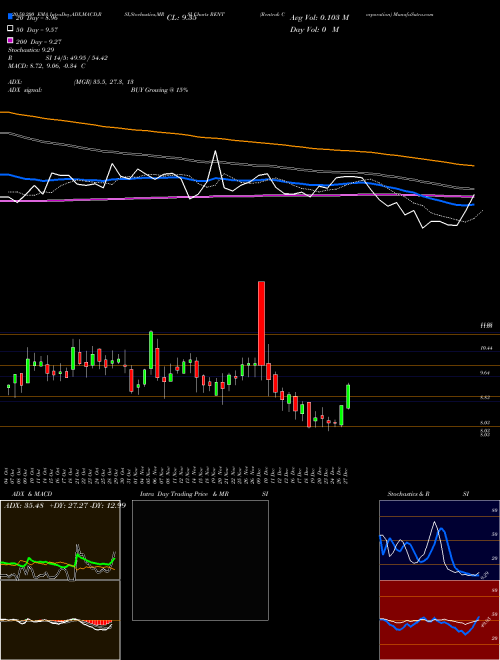
Task: Click the white price line peak in EMA chart
Action: pos(215,152)
